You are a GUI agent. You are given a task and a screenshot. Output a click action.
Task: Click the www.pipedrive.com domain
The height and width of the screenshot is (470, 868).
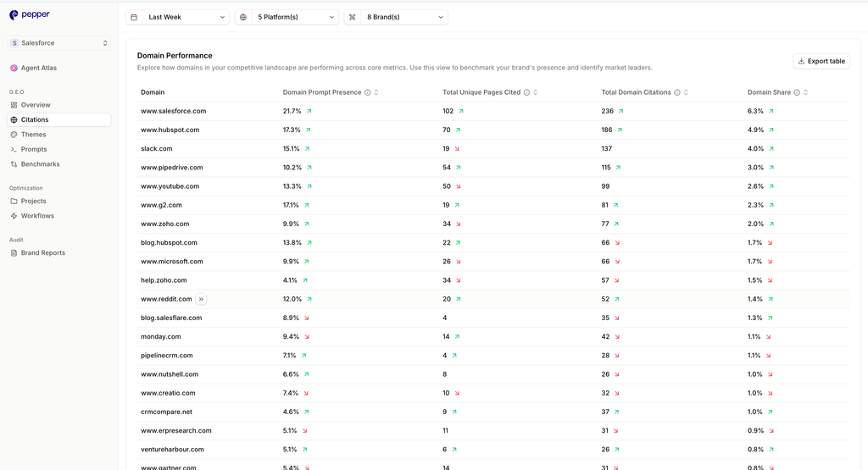click(171, 168)
